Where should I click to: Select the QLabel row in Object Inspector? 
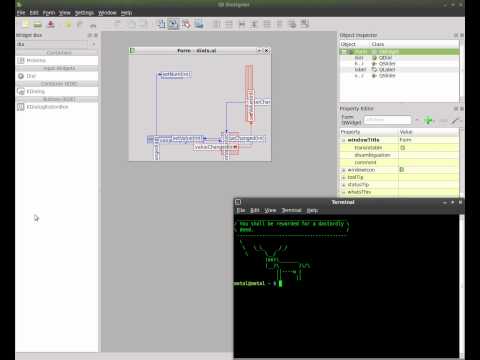click(x=399, y=70)
